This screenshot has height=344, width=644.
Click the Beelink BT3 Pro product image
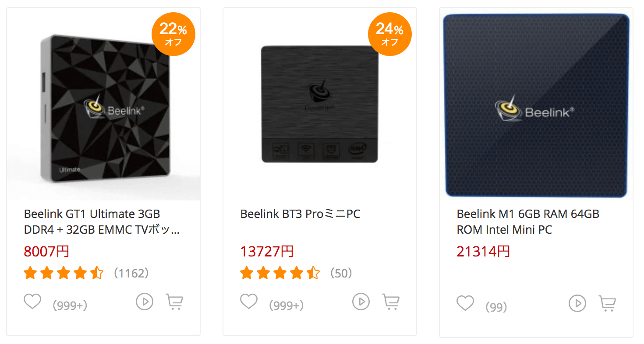[319, 104]
